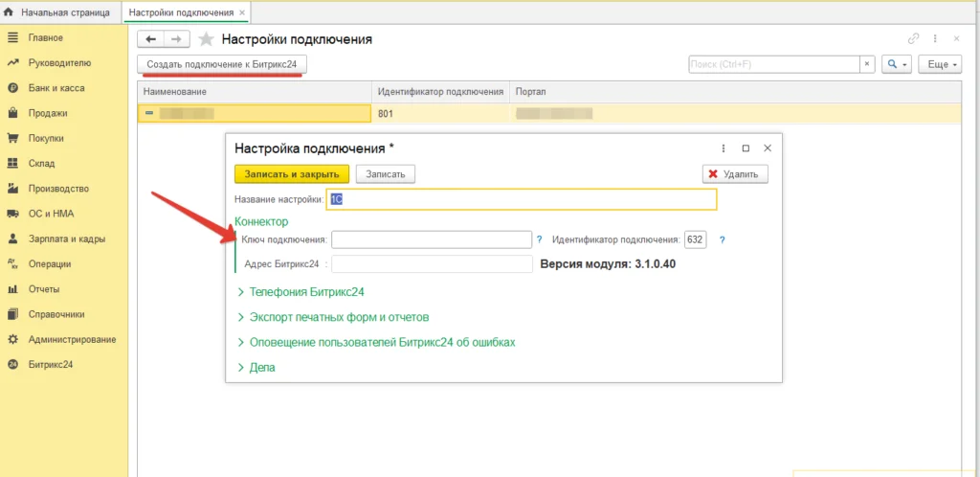Maximize the Настройка подключения dialog
This screenshot has width=980, height=477.
pyautogui.click(x=746, y=148)
